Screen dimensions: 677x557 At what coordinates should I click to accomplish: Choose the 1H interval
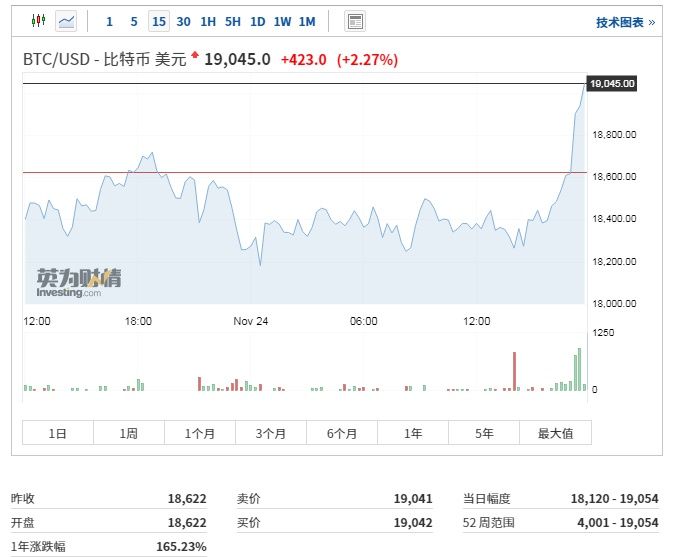[x=208, y=21]
